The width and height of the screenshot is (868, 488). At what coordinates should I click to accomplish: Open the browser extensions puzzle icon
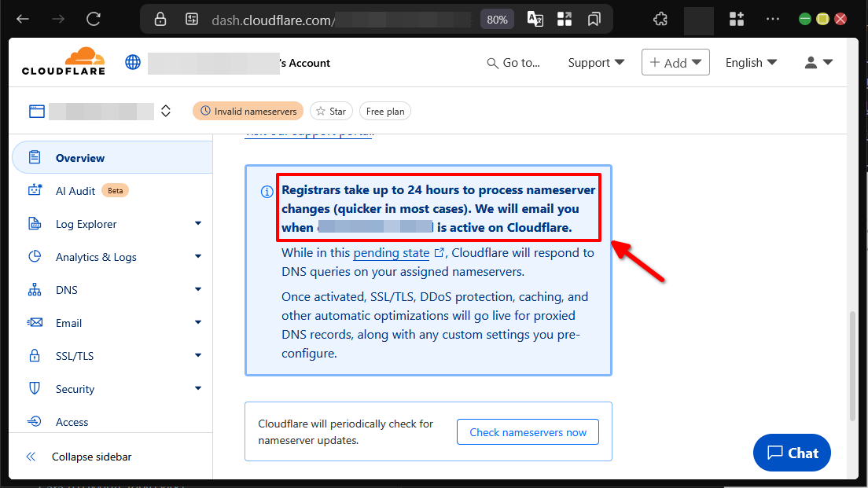click(x=660, y=20)
